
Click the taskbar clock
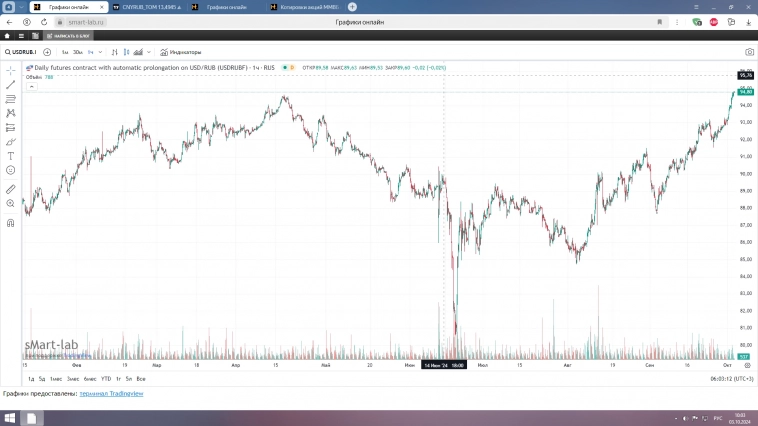[x=740, y=418]
